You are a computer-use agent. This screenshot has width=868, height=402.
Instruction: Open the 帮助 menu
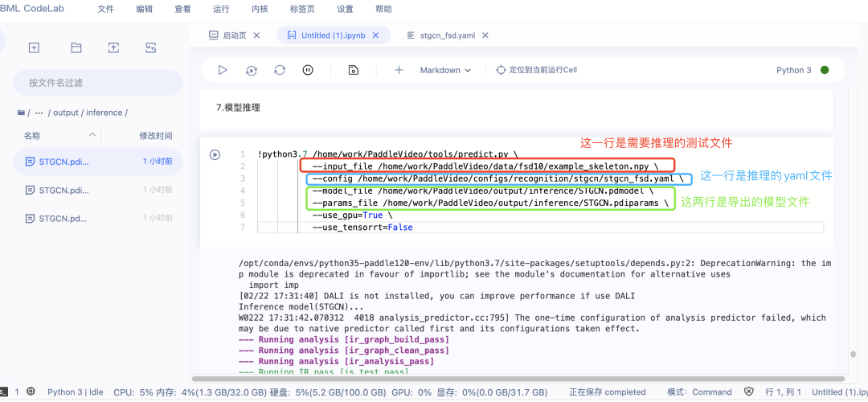click(x=383, y=9)
